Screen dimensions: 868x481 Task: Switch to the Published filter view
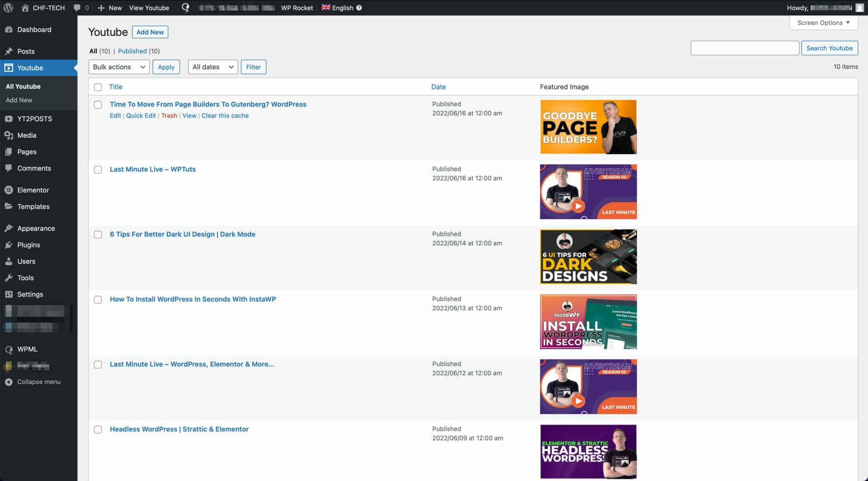pos(132,51)
